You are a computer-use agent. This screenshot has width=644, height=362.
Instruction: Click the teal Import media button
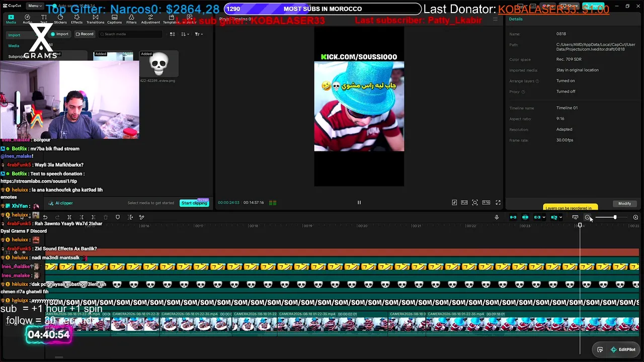tap(59, 34)
